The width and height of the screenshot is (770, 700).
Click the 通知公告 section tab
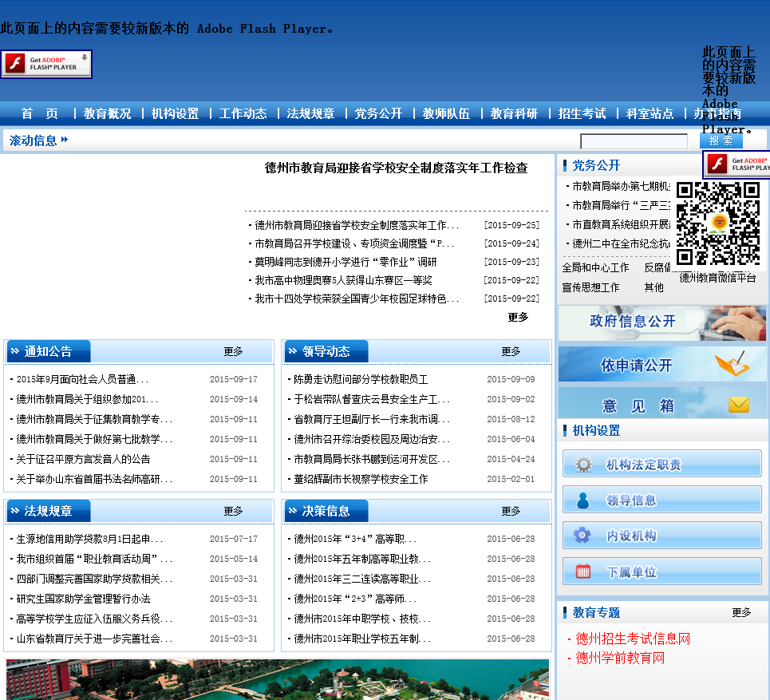[x=48, y=351]
